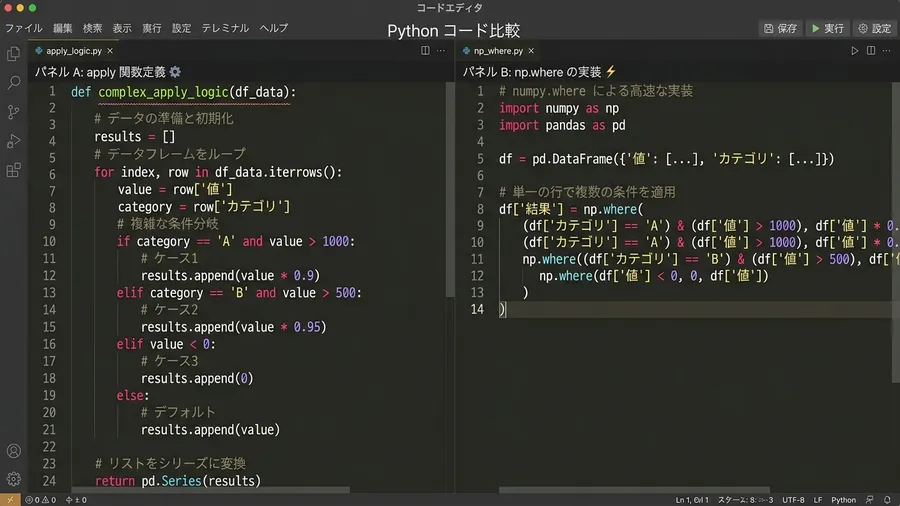The image size is (900, 506).
Task: Click 'results.append(value * 0.95)' line
Action: pyautogui.click(x=234, y=327)
